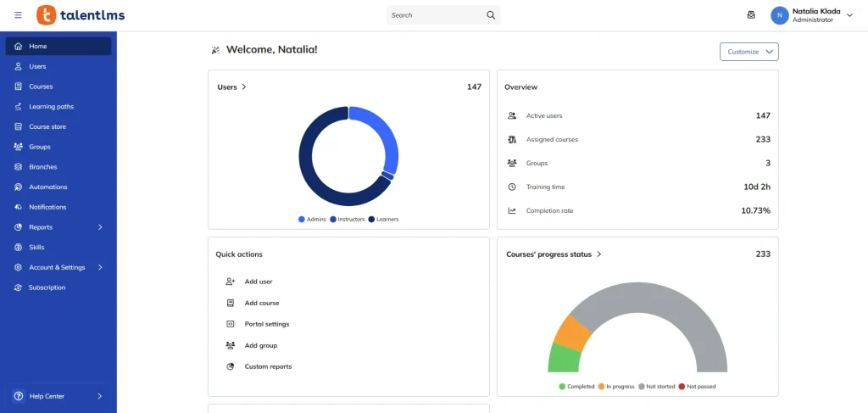Click the hamburger menu icon

(x=19, y=15)
